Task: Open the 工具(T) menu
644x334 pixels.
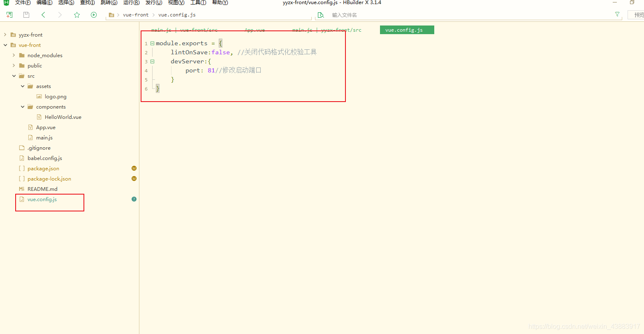Action: tap(198, 2)
